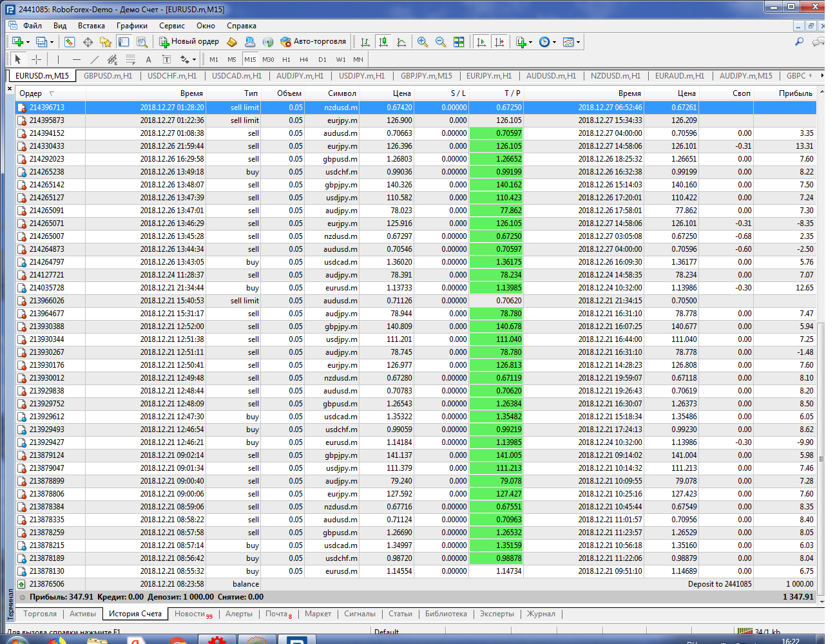Image resolution: width=835 pixels, height=644 pixels.
Task: Toggle the chart shift icon
Action: (x=499, y=42)
